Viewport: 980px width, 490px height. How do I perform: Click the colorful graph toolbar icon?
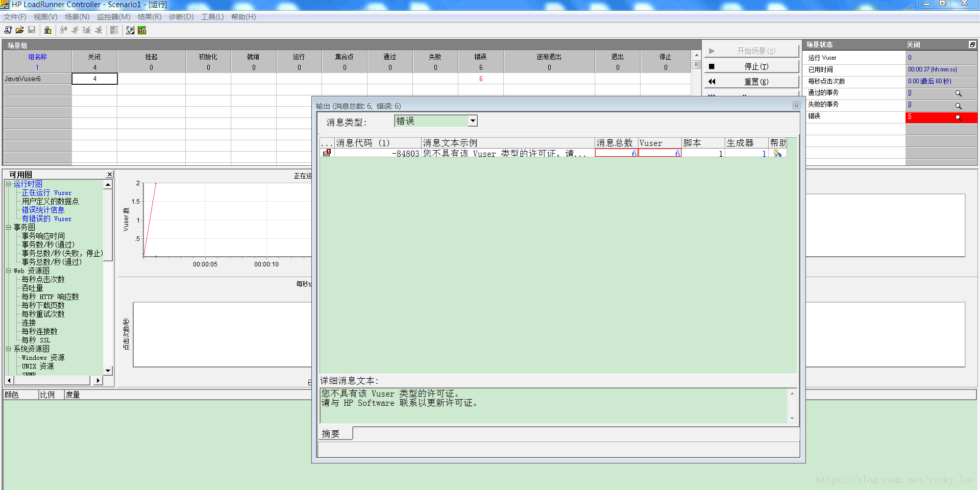142,30
